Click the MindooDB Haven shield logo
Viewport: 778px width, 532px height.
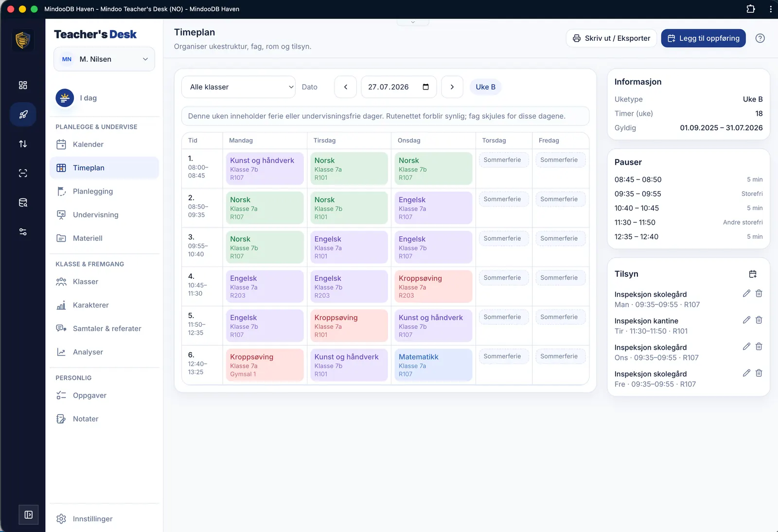tap(23, 40)
